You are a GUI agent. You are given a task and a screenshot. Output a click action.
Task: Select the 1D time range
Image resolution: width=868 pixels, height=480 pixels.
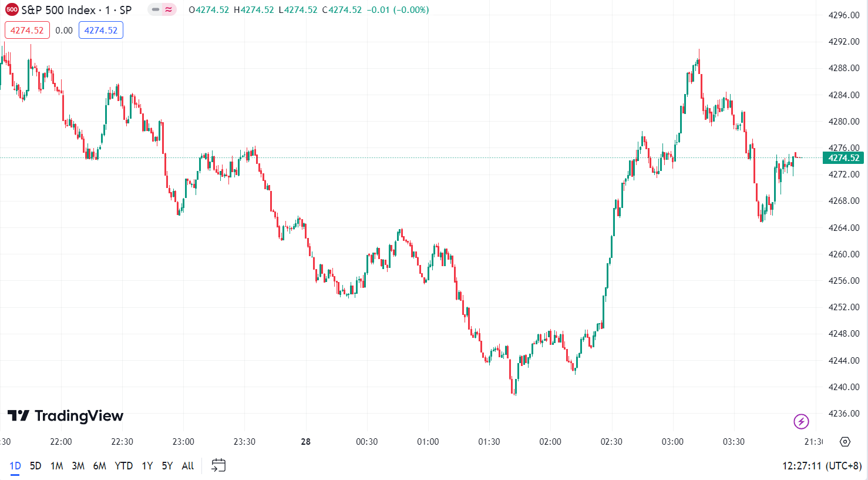pos(15,466)
